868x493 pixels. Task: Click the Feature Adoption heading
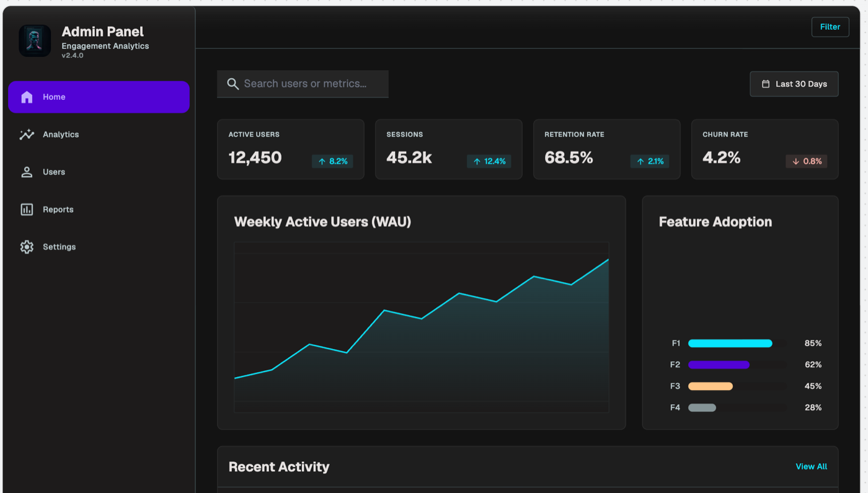[x=715, y=221]
